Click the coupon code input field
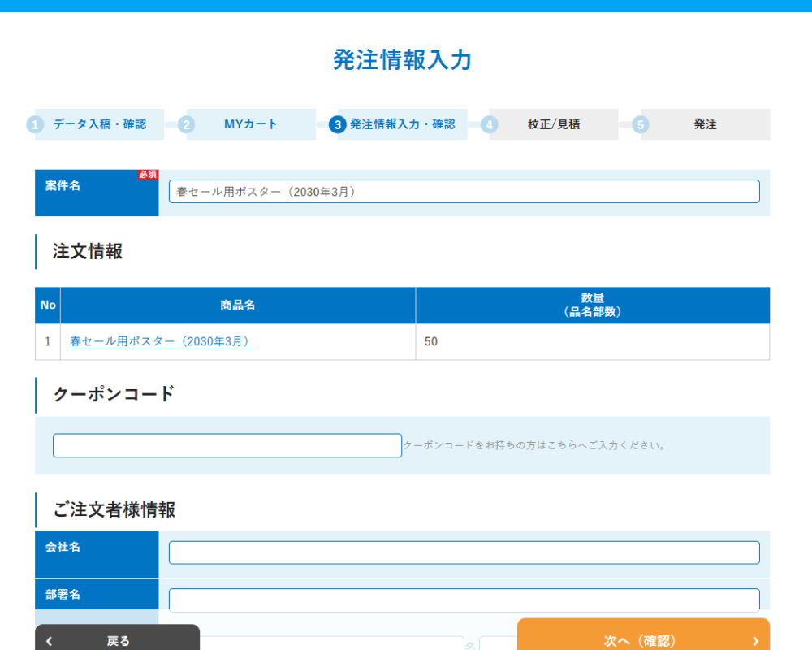 point(227,445)
